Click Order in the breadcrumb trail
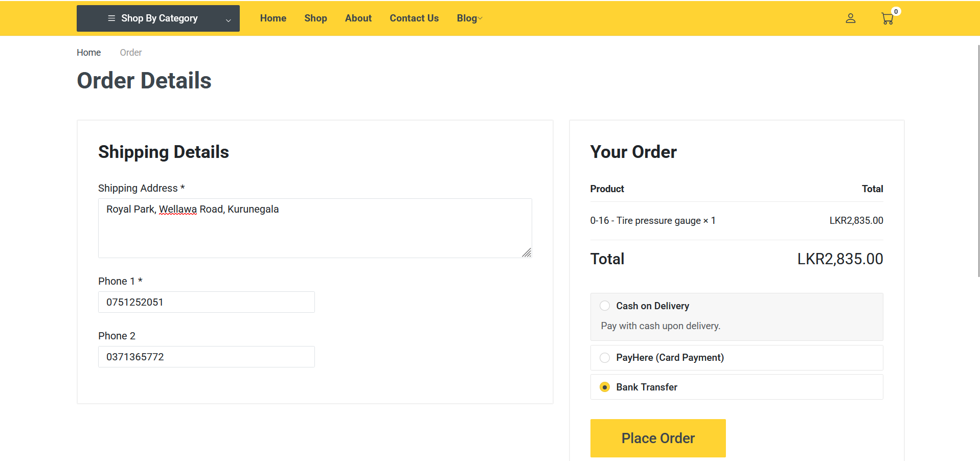This screenshot has height=461, width=980. click(130, 52)
